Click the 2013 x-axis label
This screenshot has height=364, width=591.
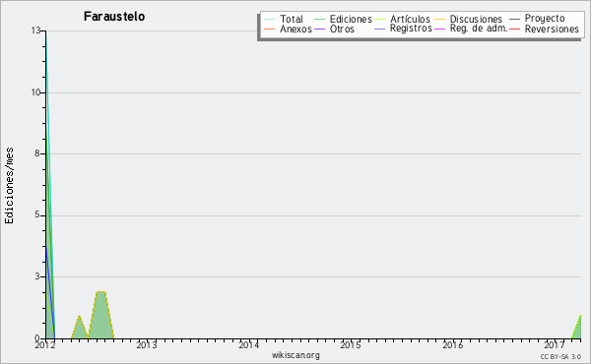tap(147, 344)
